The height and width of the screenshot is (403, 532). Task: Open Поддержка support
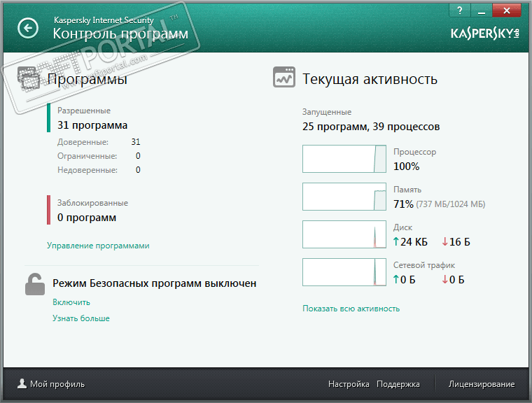398,384
